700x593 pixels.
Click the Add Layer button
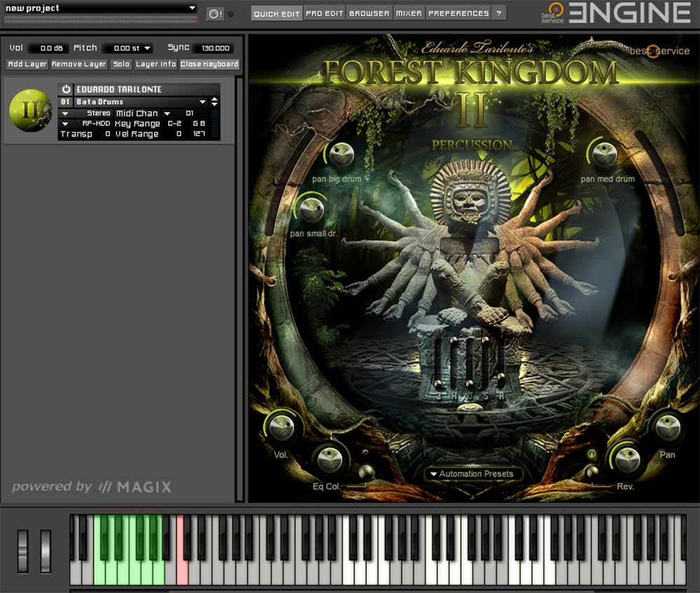click(28, 64)
